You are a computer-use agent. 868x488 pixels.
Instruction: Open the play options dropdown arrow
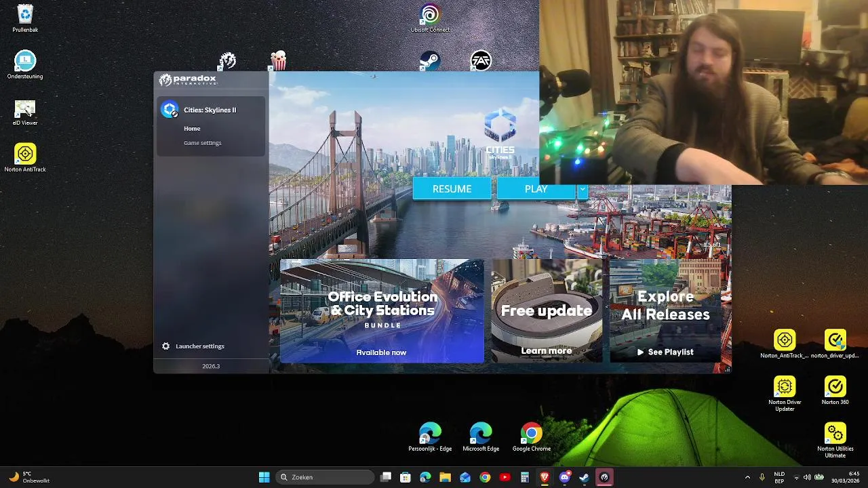582,189
